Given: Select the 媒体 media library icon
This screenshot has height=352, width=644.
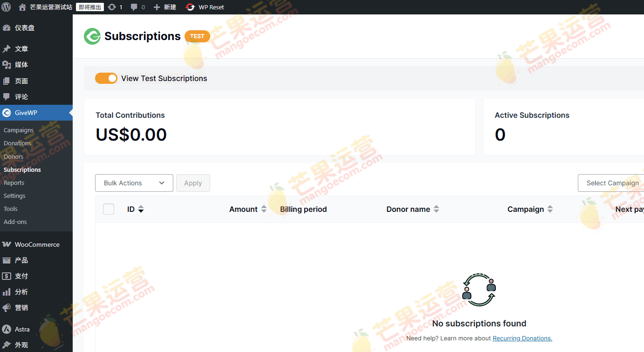Looking at the screenshot, I should point(7,64).
